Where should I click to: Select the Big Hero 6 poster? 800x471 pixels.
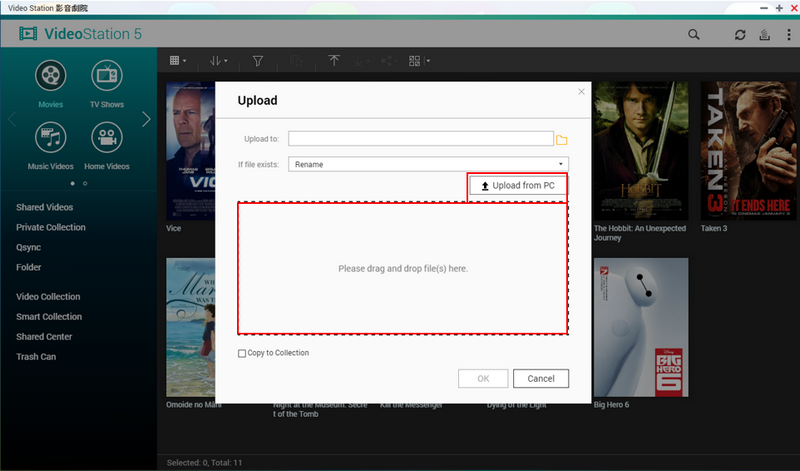pyautogui.click(x=641, y=327)
